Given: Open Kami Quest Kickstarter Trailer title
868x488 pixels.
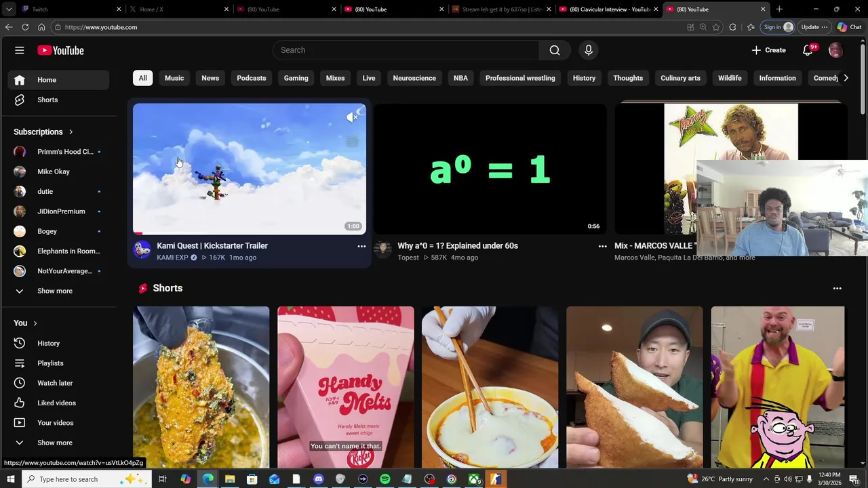Looking at the screenshot, I should coord(212,246).
